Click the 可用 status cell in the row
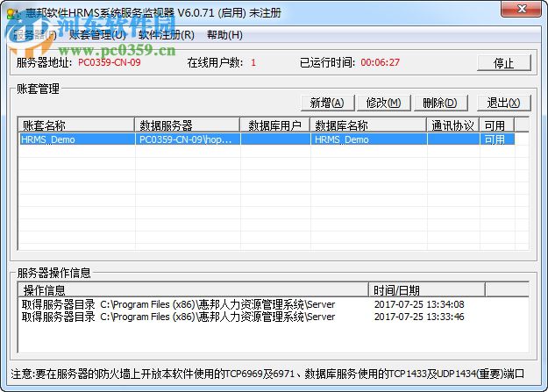 497,139
